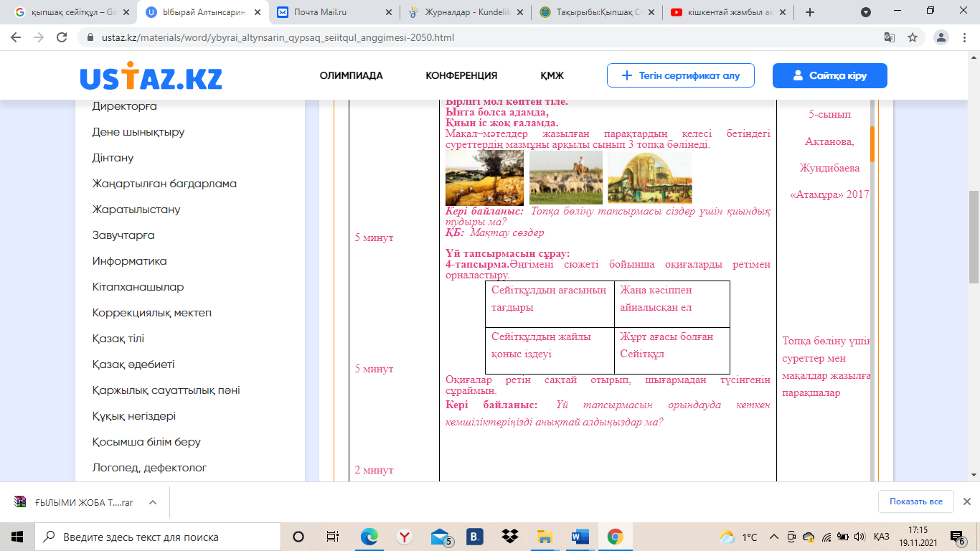Open the Chrome three-dot menu

[x=965, y=37]
